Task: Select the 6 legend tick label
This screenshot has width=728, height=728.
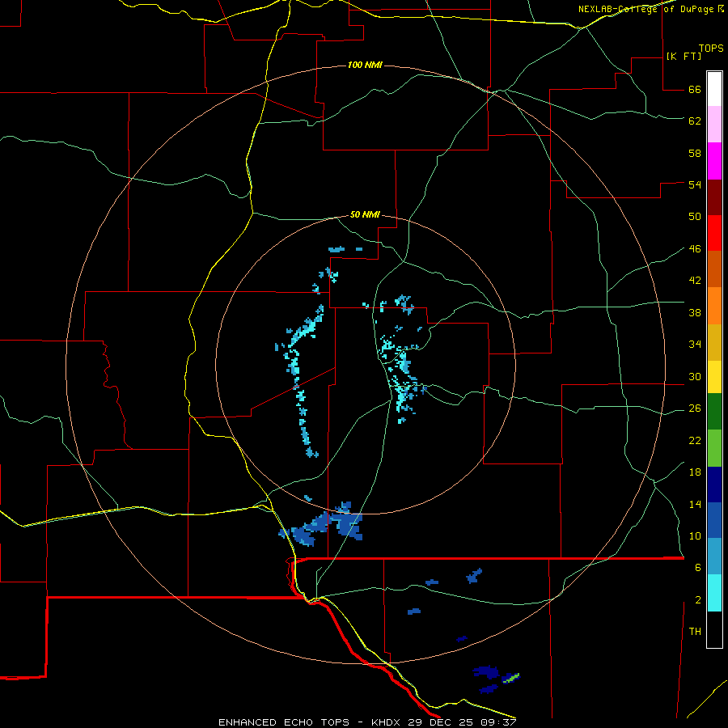Action: [698, 568]
